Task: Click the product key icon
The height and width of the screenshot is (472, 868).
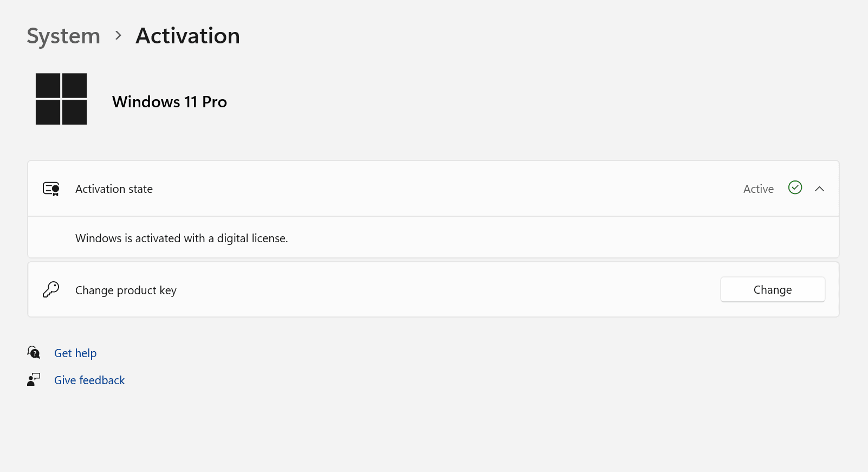Action: (51, 289)
